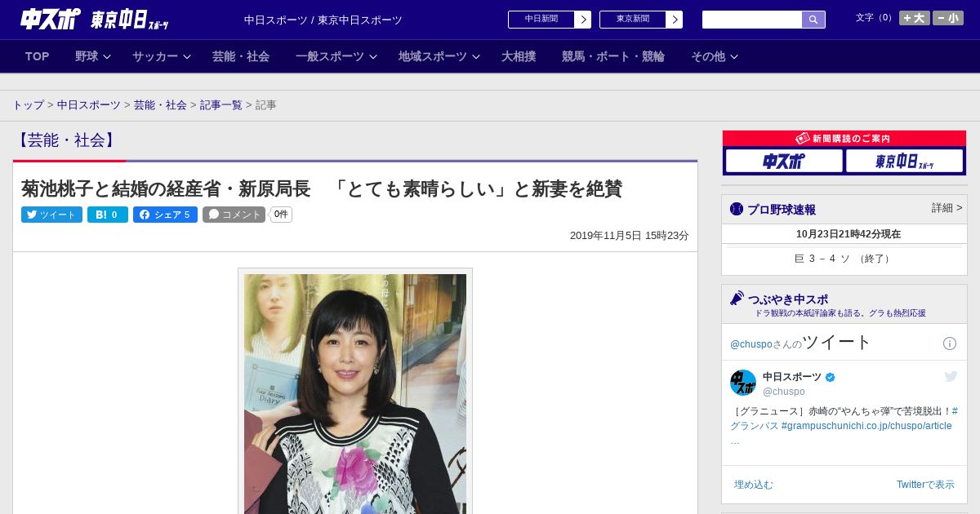Click 中日スポーツ Twitter profile avatar
This screenshot has width=980, height=514.
743,383
